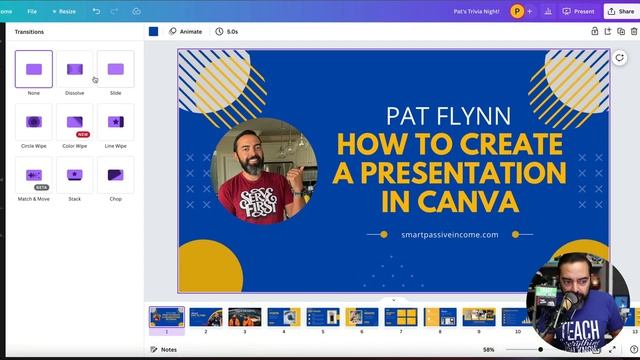This screenshot has height=360, width=640.
Task: Select HOW TO CREATE A PRESENTATION title
Action: point(449,172)
